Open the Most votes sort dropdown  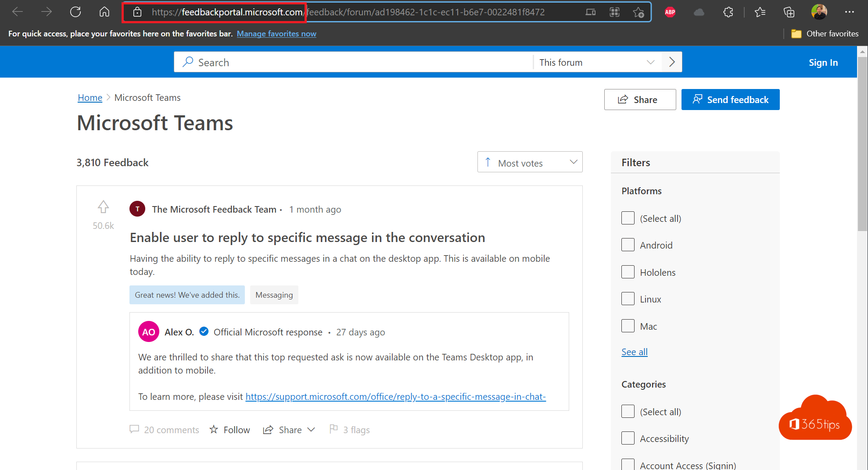click(x=530, y=162)
